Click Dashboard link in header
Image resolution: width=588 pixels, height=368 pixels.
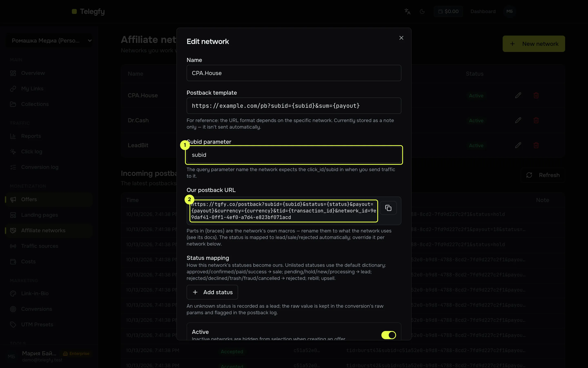click(483, 11)
